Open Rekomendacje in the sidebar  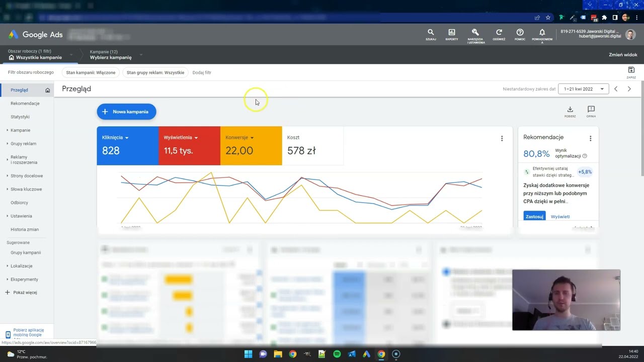(x=25, y=104)
